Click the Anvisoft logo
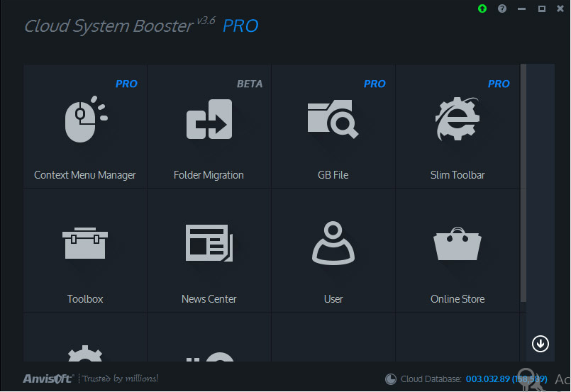The width and height of the screenshot is (571, 392). click(48, 379)
